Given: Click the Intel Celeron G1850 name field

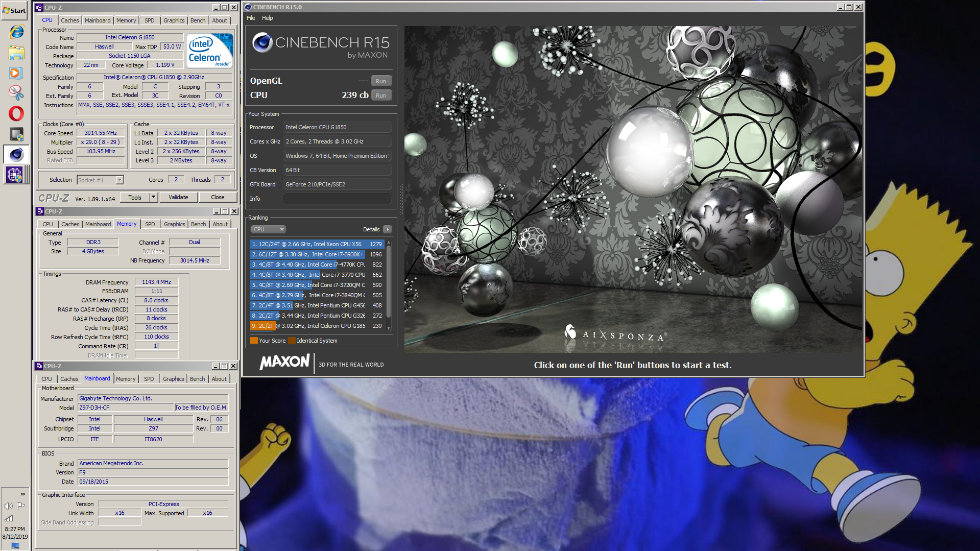Looking at the screenshot, I should [130, 37].
